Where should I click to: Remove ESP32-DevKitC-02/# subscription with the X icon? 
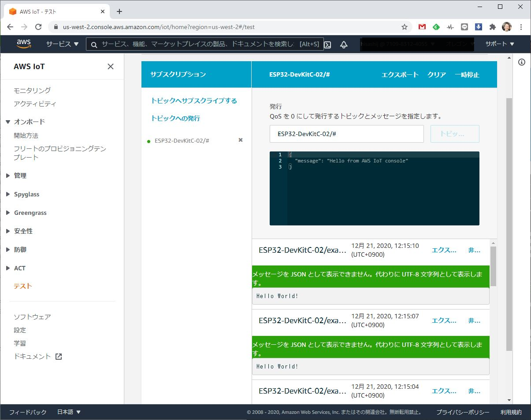coord(241,140)
